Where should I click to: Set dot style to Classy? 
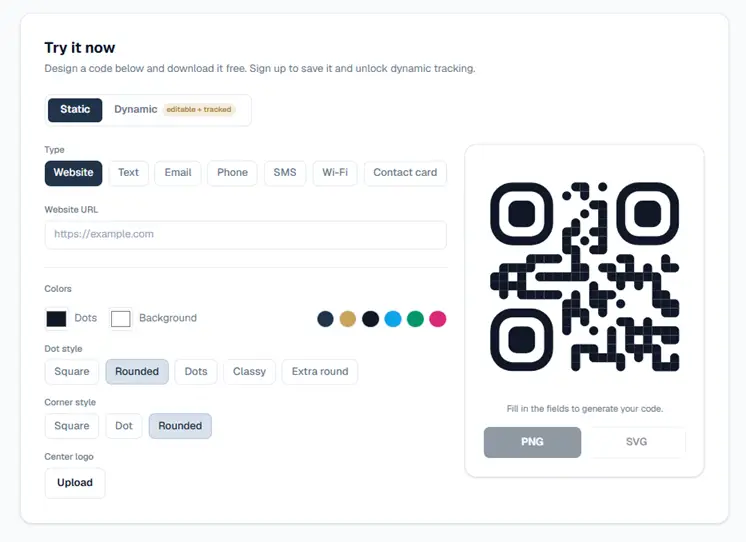(x=249, y=372)
